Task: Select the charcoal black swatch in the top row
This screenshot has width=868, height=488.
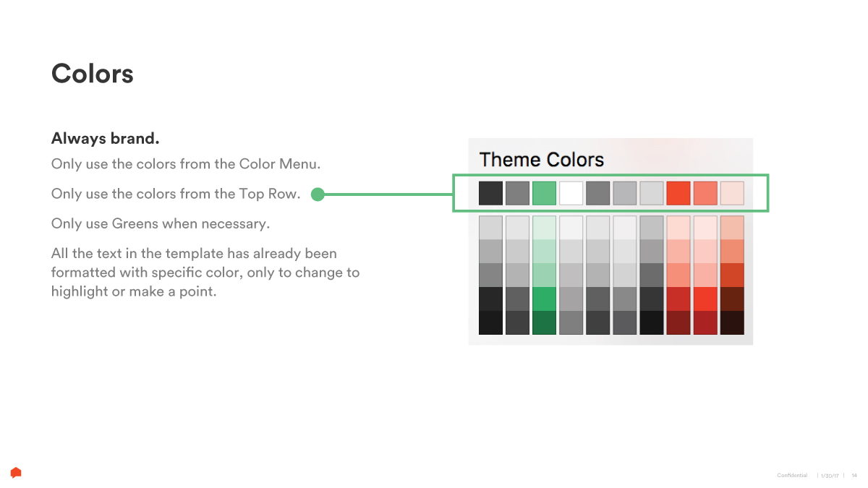Action: [490, 193]
